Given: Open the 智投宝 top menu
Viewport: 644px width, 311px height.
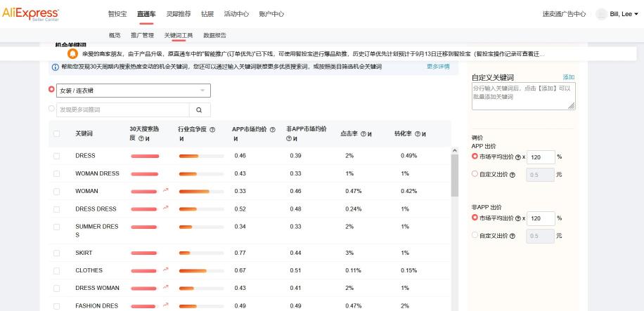Looking at the screenshot, I should [117, 14].
